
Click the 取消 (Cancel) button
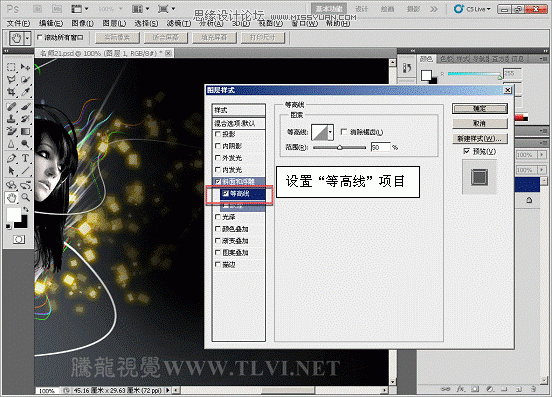coord(480,124)
